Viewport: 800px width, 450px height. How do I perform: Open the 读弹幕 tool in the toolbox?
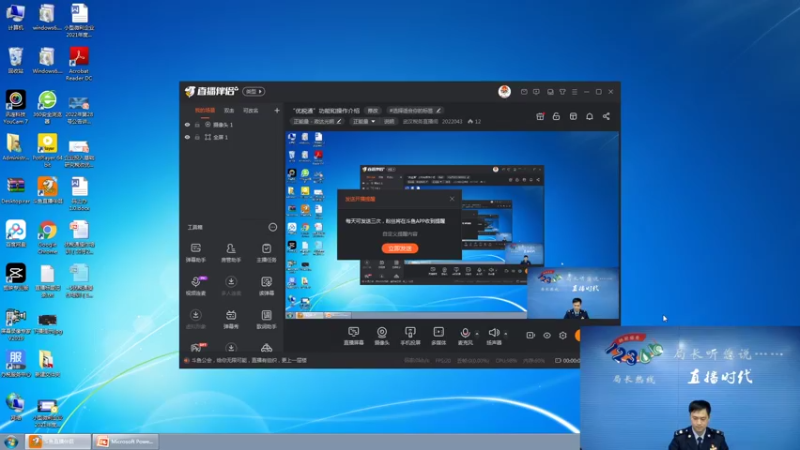[x=266, y=286]
